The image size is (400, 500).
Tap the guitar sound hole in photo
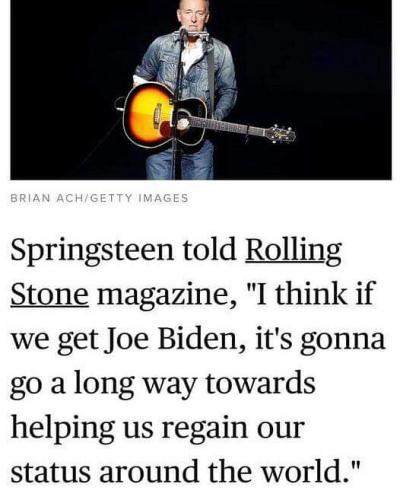(183, 124)
